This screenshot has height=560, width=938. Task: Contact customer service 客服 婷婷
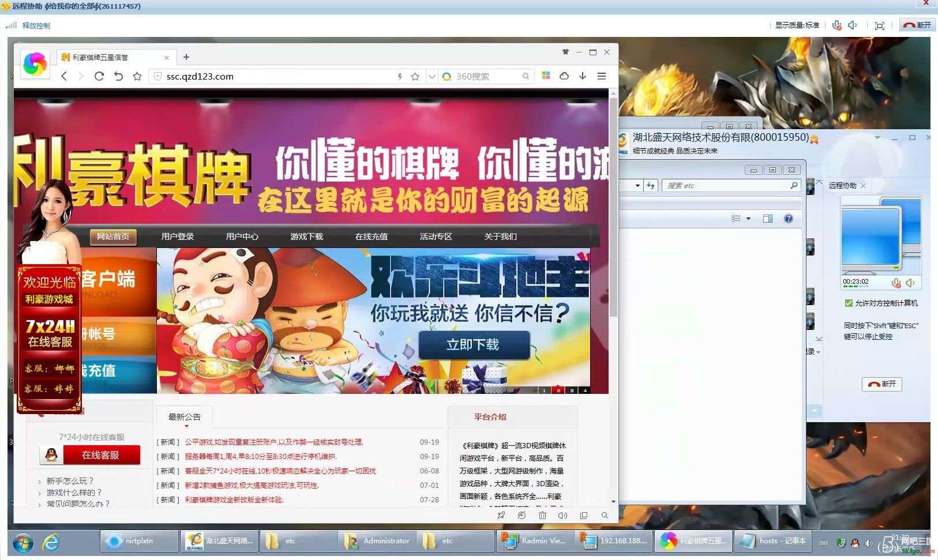tap(50, 389)
